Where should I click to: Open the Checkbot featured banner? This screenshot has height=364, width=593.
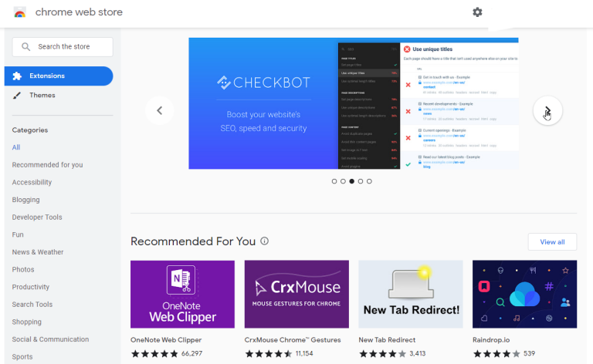[x=353, y=103]
